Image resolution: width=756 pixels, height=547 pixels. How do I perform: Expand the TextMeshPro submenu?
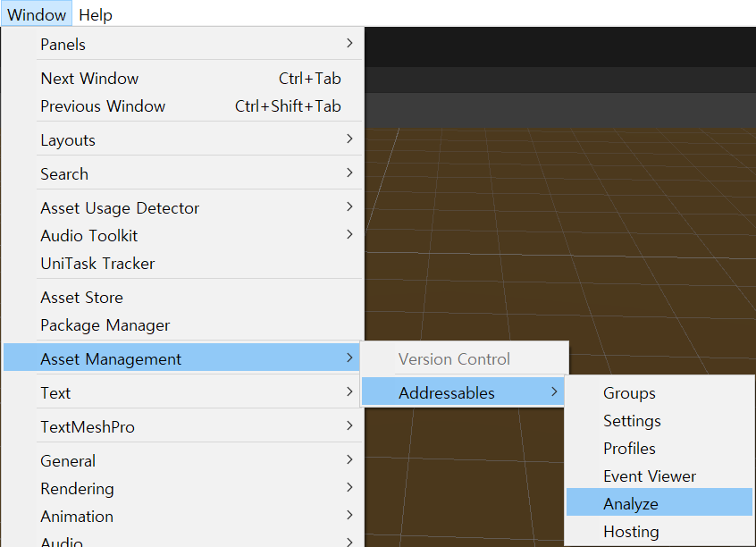[x=182, y=427]
